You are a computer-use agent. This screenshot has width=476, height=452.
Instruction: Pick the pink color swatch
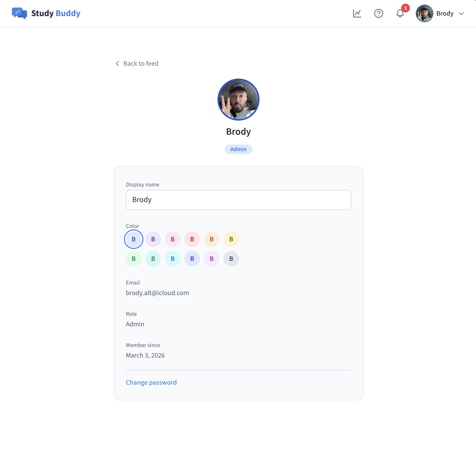[x=172, y=239]
